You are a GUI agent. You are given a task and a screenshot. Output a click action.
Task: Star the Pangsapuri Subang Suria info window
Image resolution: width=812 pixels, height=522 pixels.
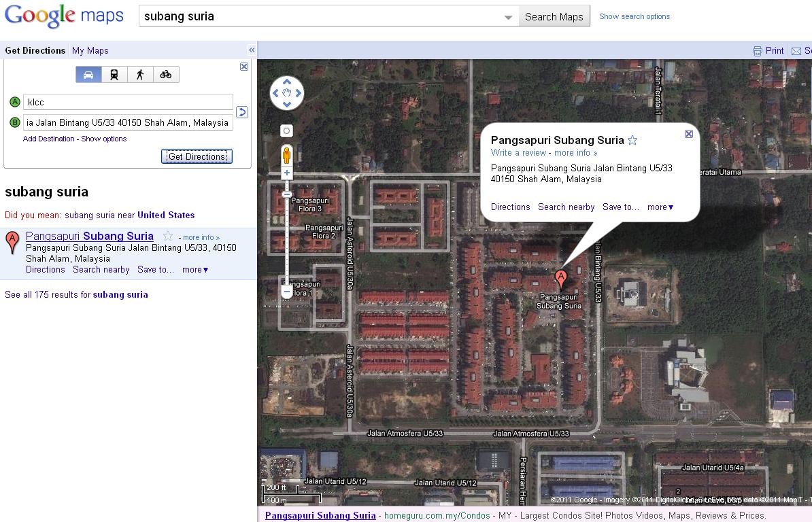(x=632, y=139)
